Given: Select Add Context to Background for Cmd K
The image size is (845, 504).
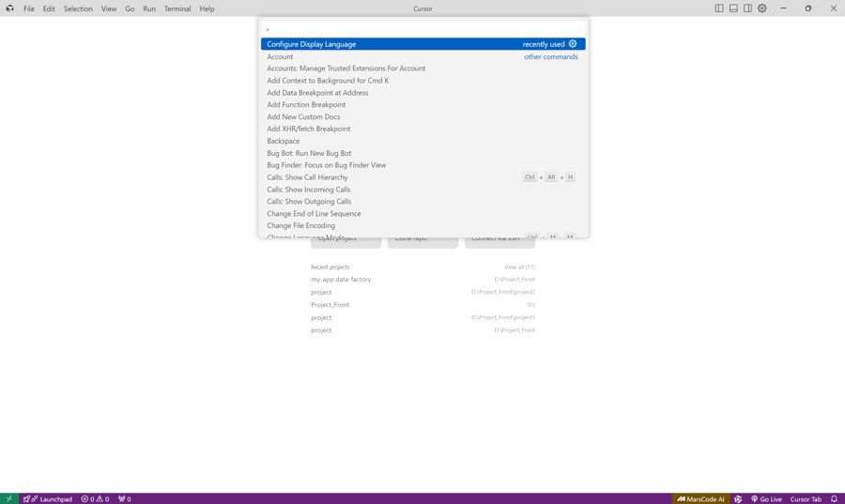Looking at the screenshot, I should (x=423, y=81).
